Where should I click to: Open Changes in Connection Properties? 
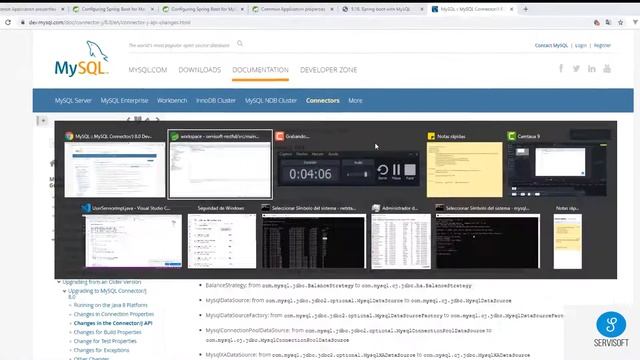(114, 314)
